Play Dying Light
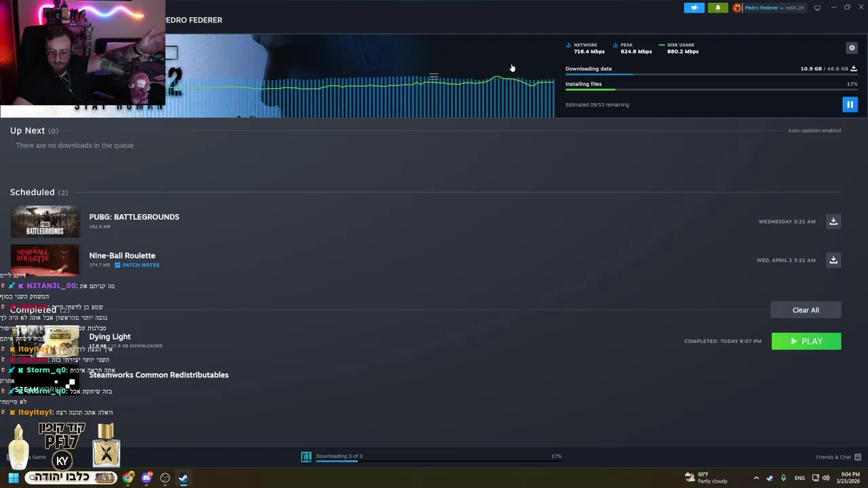Viewport: 868px width, 488px height. (806, 341)
